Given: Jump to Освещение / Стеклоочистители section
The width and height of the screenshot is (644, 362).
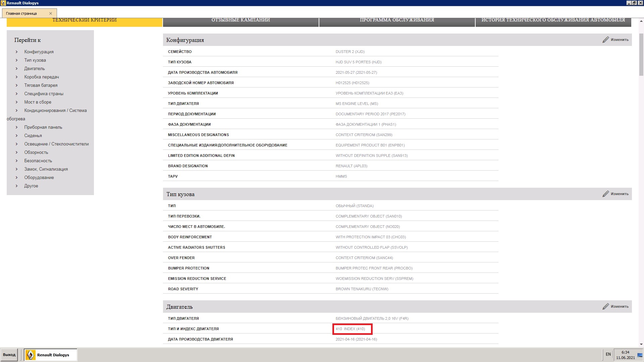Looking at the screenshot, I should (56, 144).
